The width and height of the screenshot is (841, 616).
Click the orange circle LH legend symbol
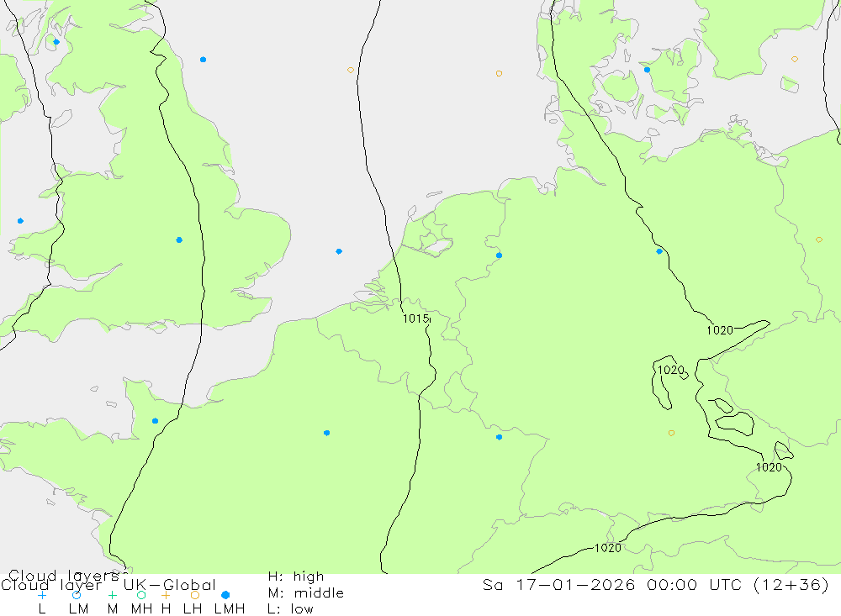pos(195,595)
